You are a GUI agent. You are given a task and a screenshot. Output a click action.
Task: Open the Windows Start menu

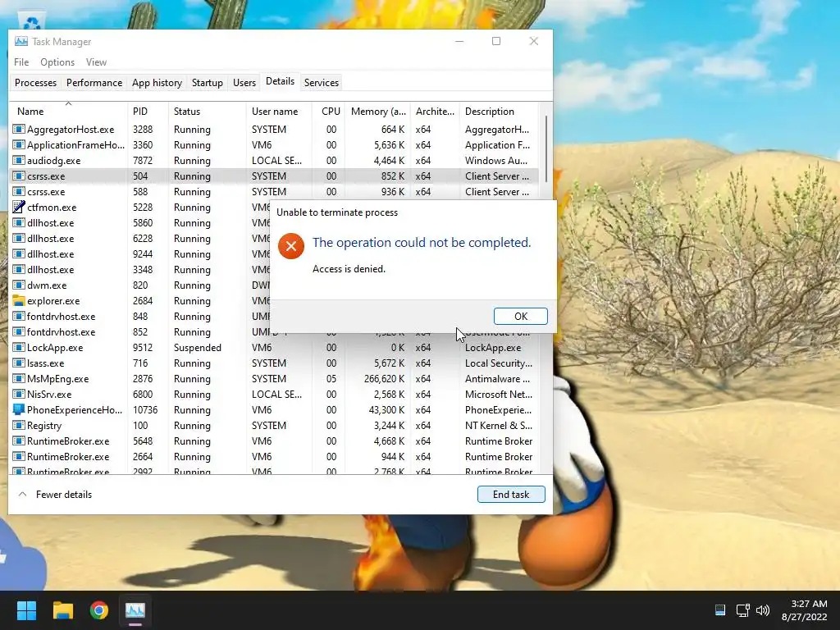coord(26,610)
